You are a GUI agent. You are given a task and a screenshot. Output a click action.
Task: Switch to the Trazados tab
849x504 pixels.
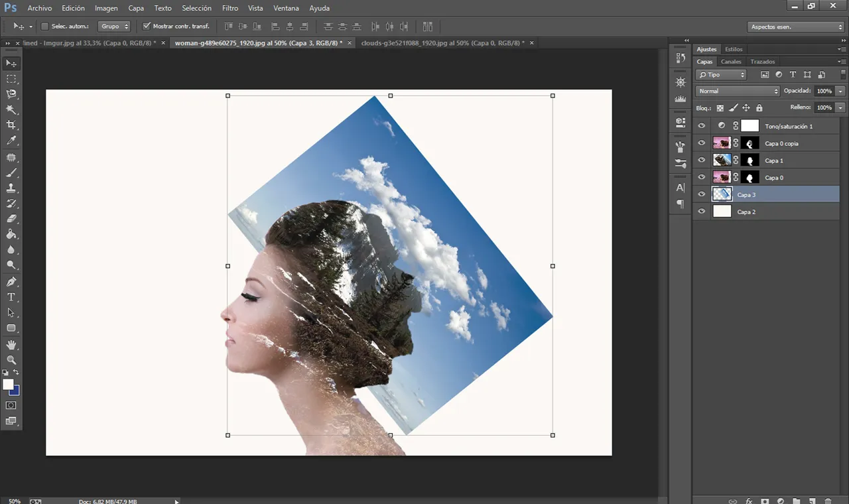(762, 62)
